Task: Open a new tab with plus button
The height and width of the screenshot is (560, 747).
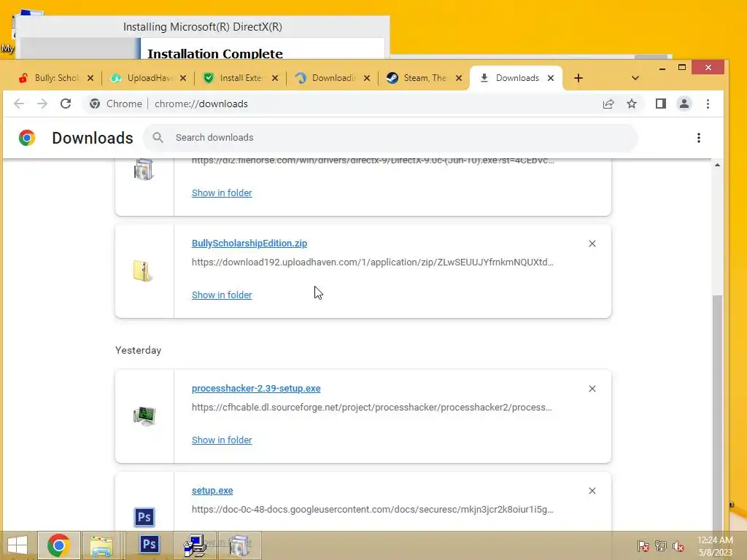Action: (x=578, y=78)
